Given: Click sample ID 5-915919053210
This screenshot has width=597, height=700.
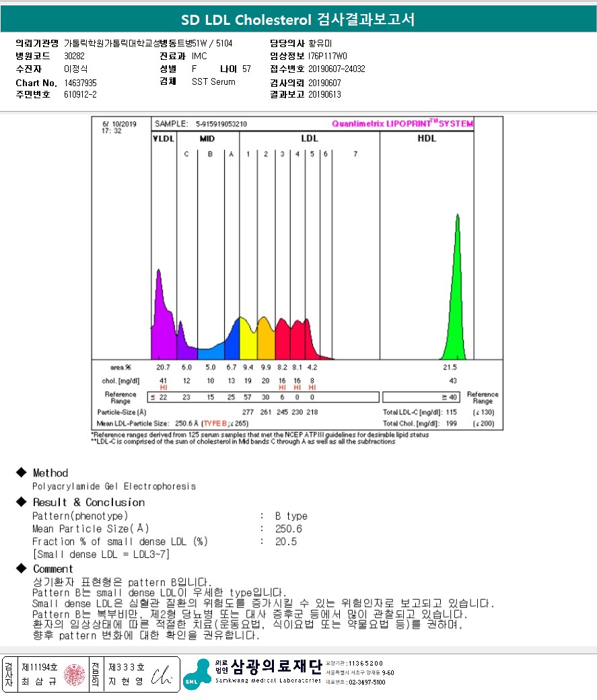Looking at the screenshot, I should click(221, 124).
